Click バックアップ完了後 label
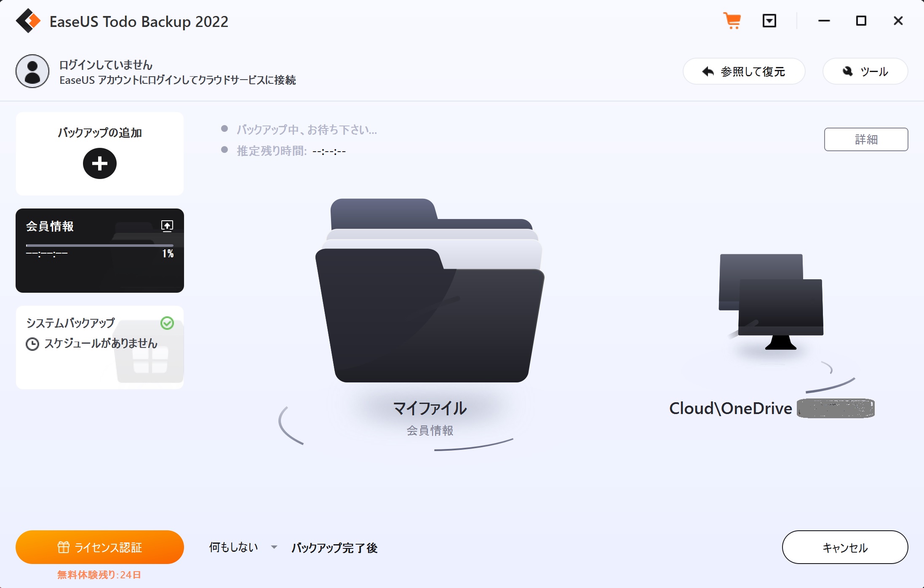 coord(334,548)
